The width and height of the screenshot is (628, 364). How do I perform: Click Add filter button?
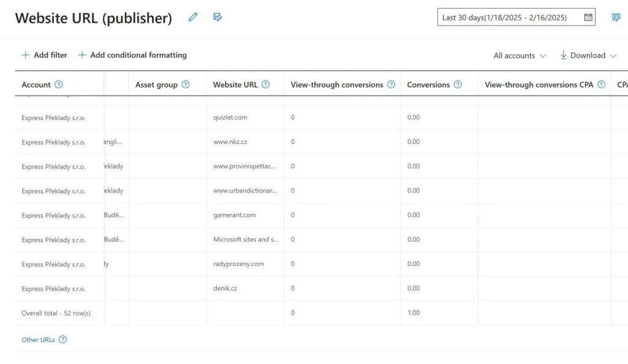coord(44,55)
